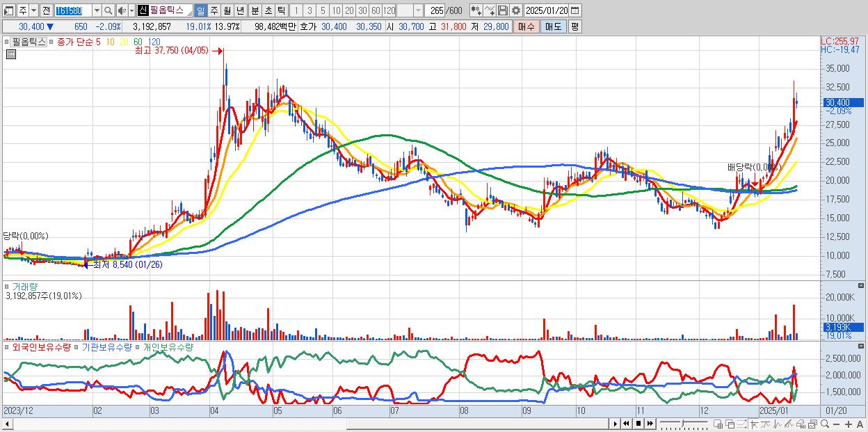The height and width of the screenshot is (432, 868).
Task: Click the horizontal chart scrollbar track
Action: 311,424
